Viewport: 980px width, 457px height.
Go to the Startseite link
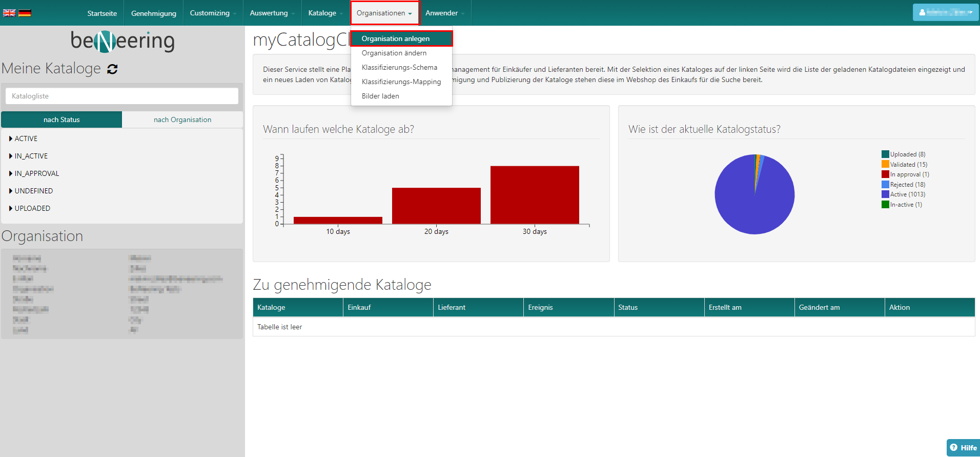(x=102, y=13)
